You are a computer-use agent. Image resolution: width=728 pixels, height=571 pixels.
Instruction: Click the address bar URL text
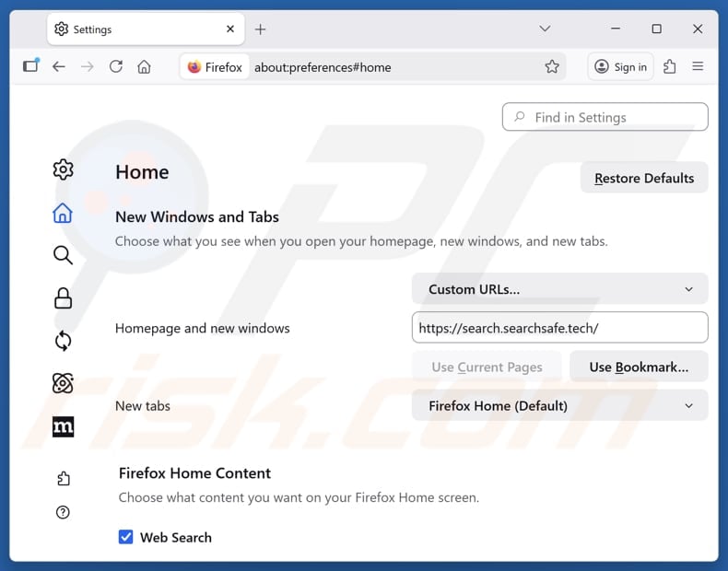pos(323,67)
